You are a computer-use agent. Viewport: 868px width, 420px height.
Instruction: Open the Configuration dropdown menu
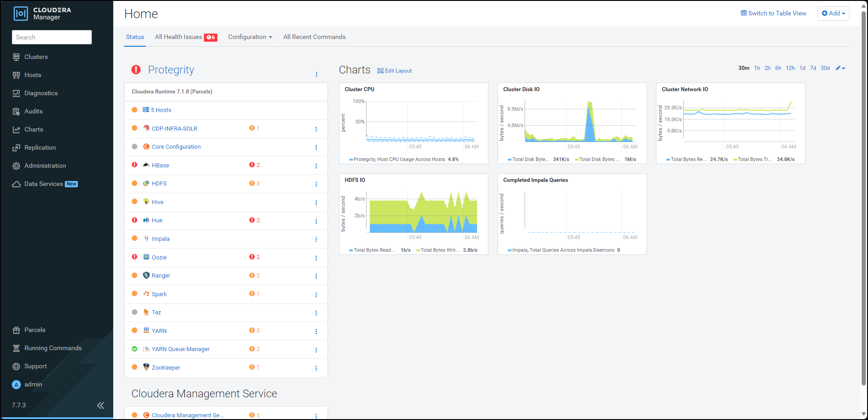250,37
